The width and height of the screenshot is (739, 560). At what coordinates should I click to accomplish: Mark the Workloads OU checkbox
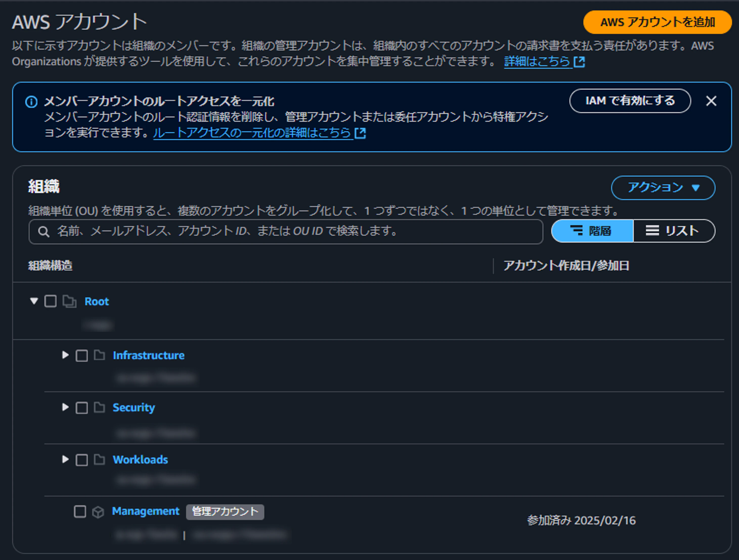coord(82,460)
